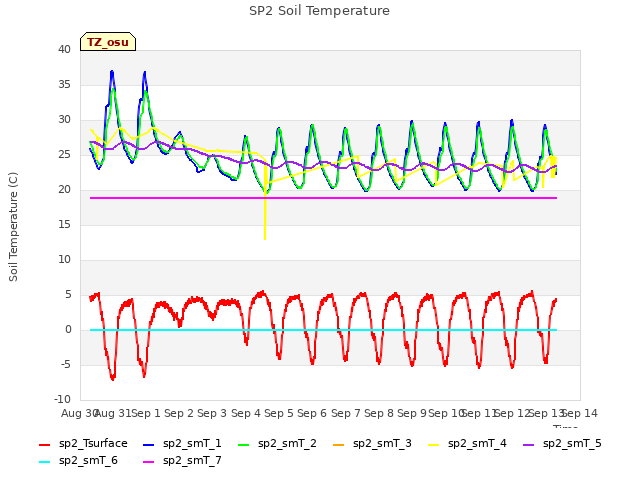640x480 pixels.
Task: Click the yellow sp2_smT_4 legend swatch
Action: click(x=433, y=444)
